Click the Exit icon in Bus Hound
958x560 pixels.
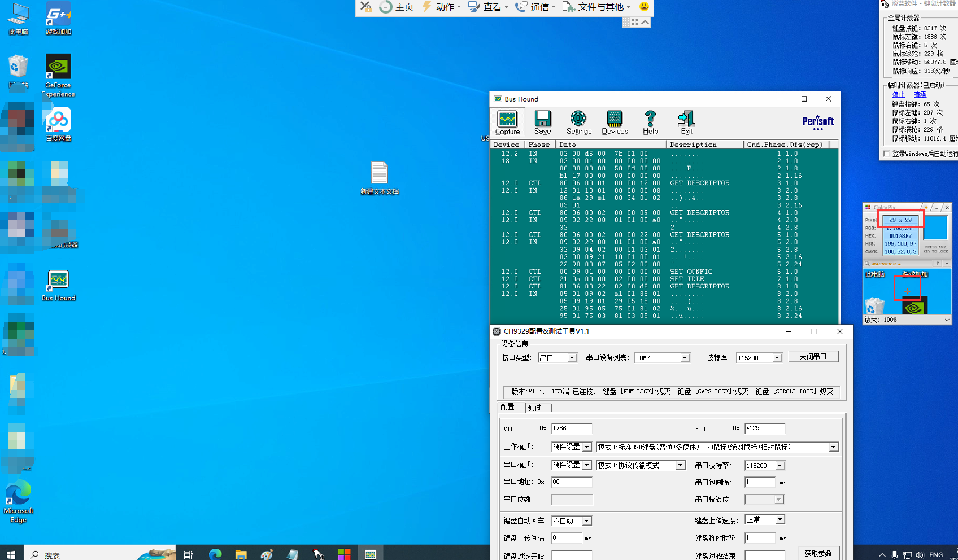686,123
